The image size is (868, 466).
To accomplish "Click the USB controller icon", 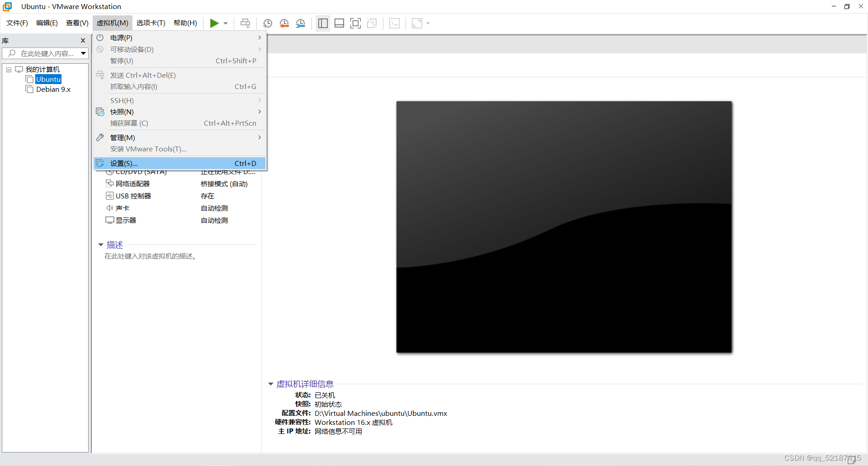I will click(109, 196).
